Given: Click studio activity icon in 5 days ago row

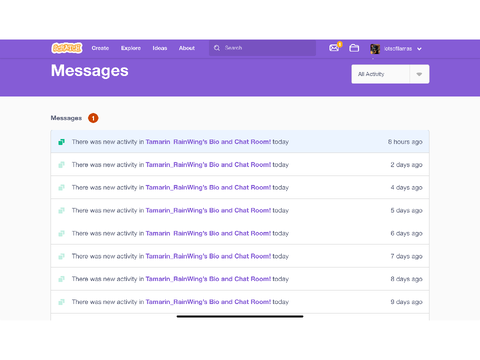Looking at the screenshot, I should click(61, 210).
